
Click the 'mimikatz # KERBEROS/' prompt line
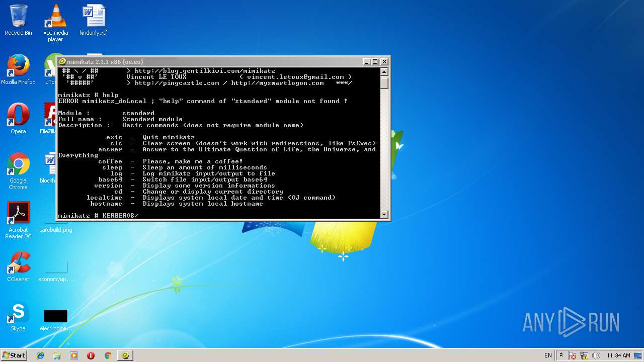98,216
